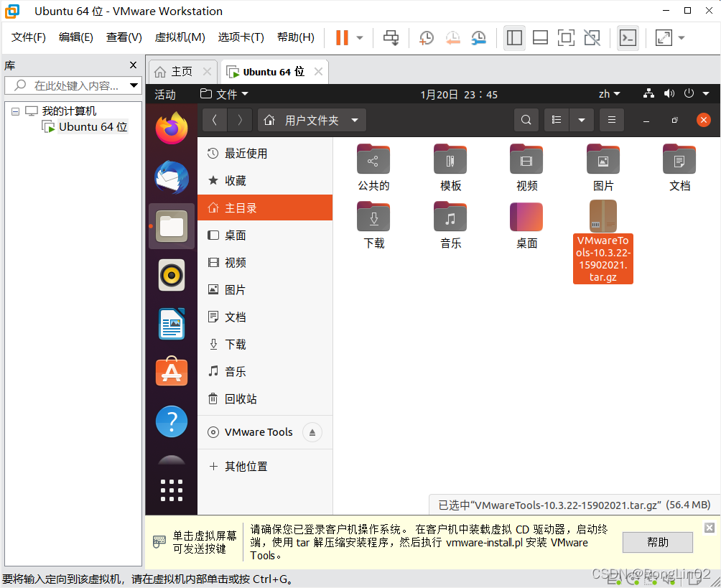Toggle the thumbnail bar view icon
The height and width of the screenshot is (588, 721).
pyautogui.click(x=540, y=38)
